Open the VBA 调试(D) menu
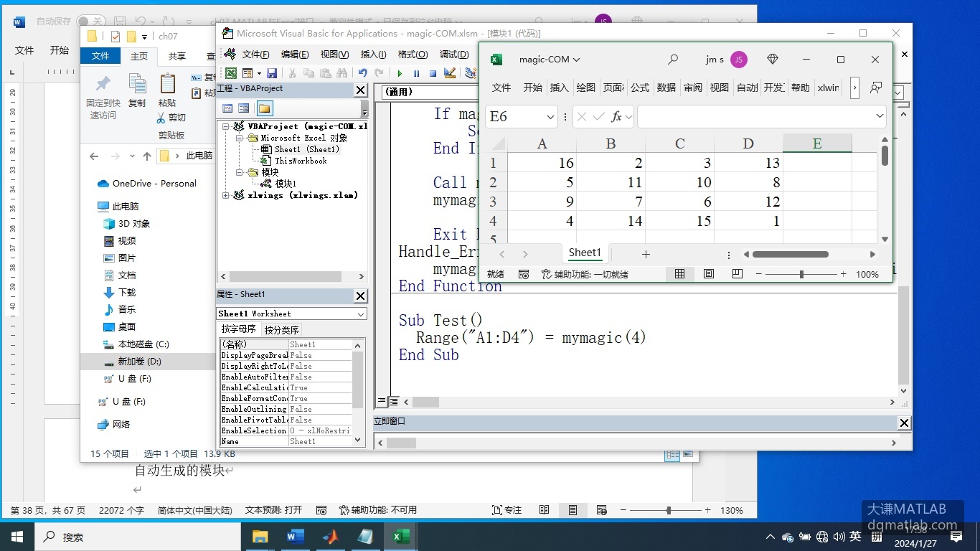 pos(454,55)
